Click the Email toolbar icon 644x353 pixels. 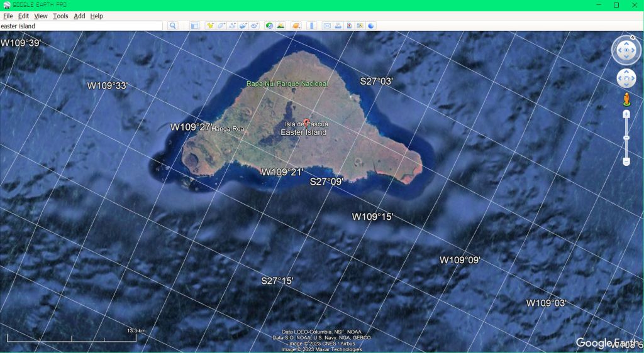pyautogui.click(x=327, y=26)
